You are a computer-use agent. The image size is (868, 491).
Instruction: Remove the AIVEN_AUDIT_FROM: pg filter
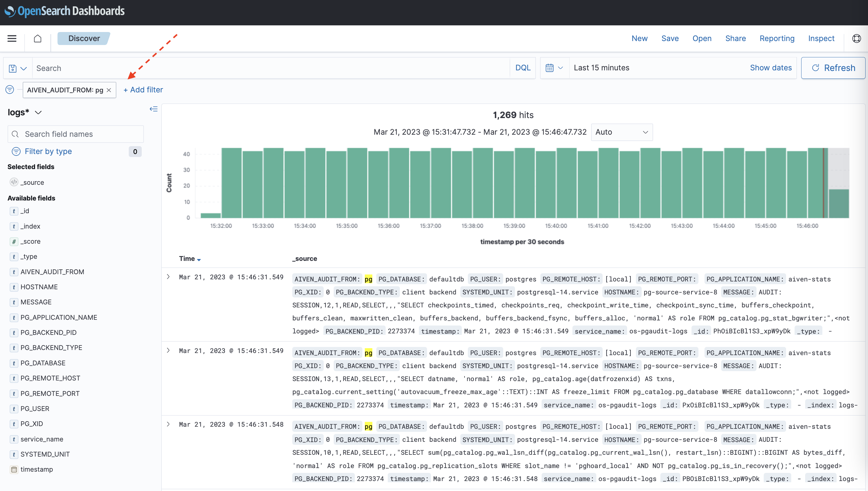[109, 90]
